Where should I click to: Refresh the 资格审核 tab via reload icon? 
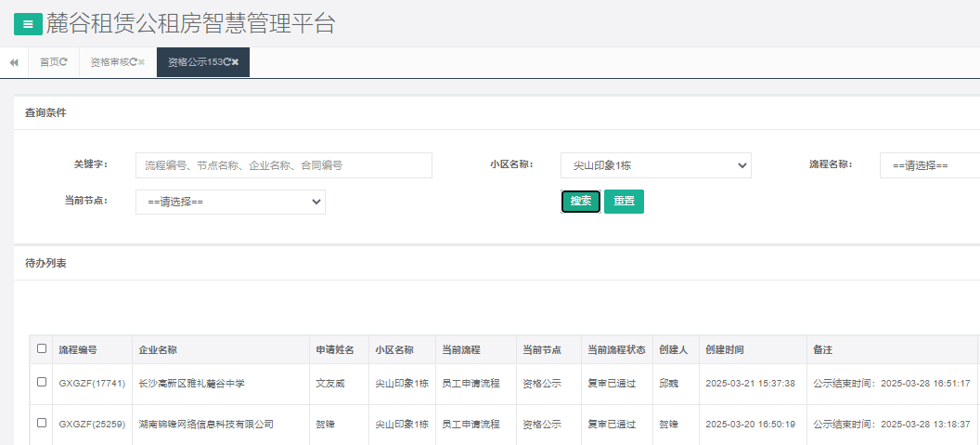point(133,62)
